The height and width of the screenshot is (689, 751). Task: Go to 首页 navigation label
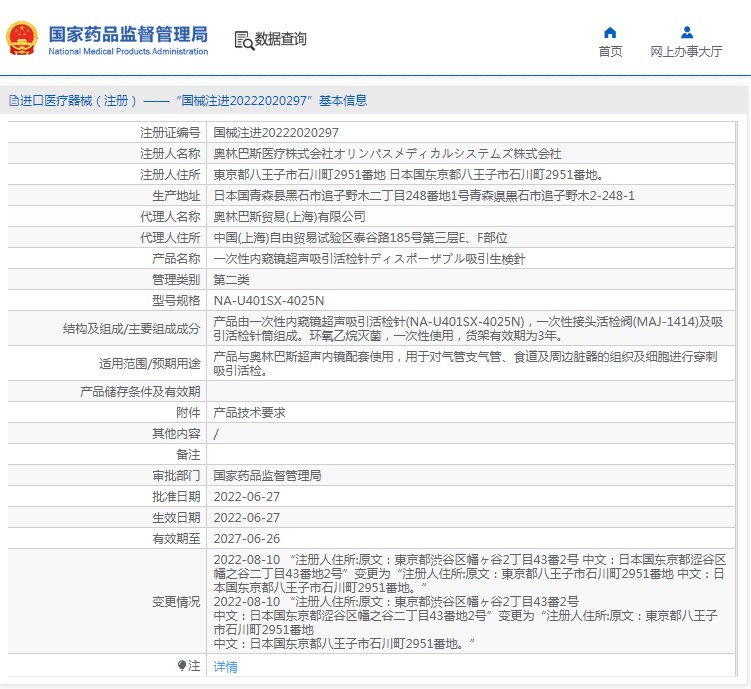coord(610,52)
